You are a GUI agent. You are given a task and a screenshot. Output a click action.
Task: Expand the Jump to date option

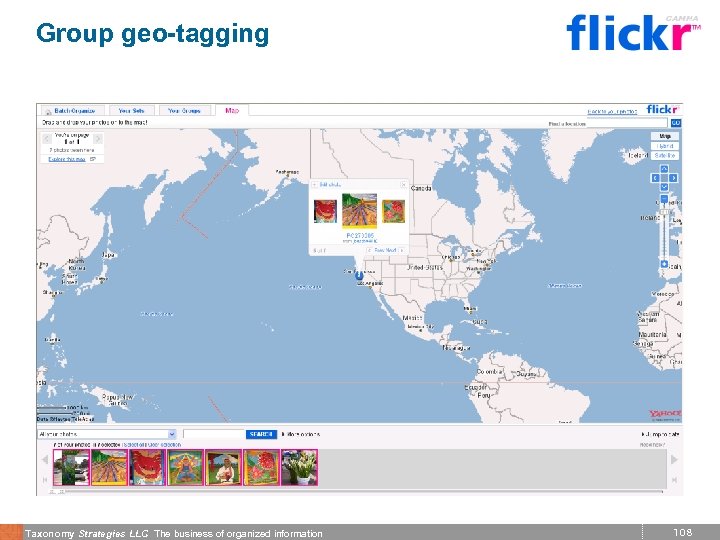coord(660,434)
